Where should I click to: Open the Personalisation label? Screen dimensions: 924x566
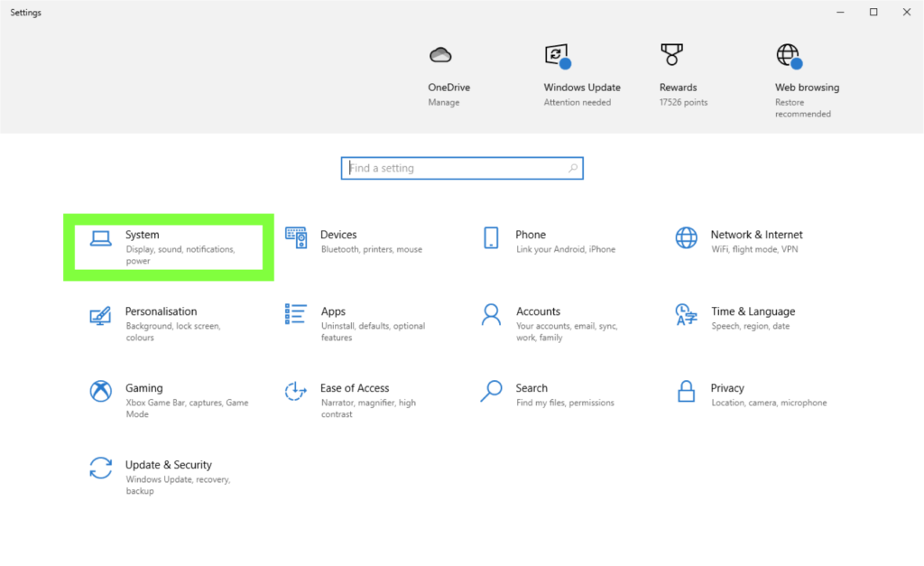(161, 311)
